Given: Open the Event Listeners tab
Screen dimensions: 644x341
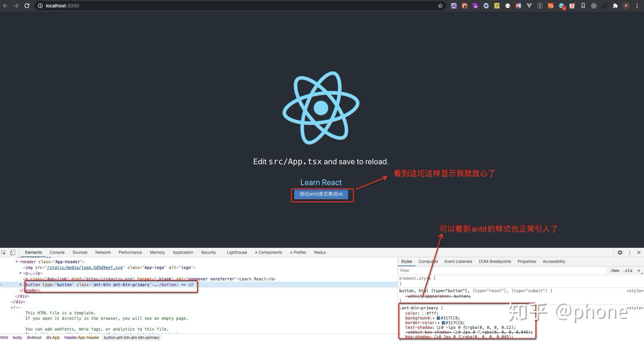Looking at the screenshot, I should tap(458, 262).
